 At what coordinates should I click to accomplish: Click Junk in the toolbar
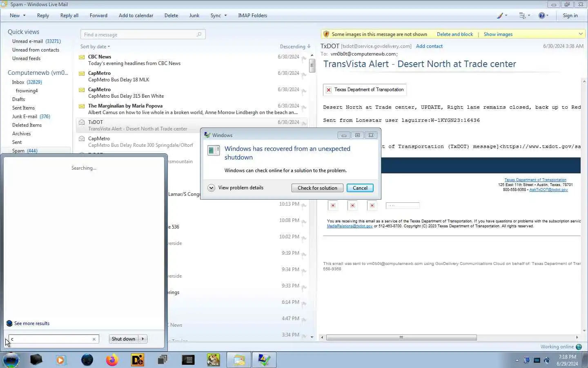tap(194, 16)
